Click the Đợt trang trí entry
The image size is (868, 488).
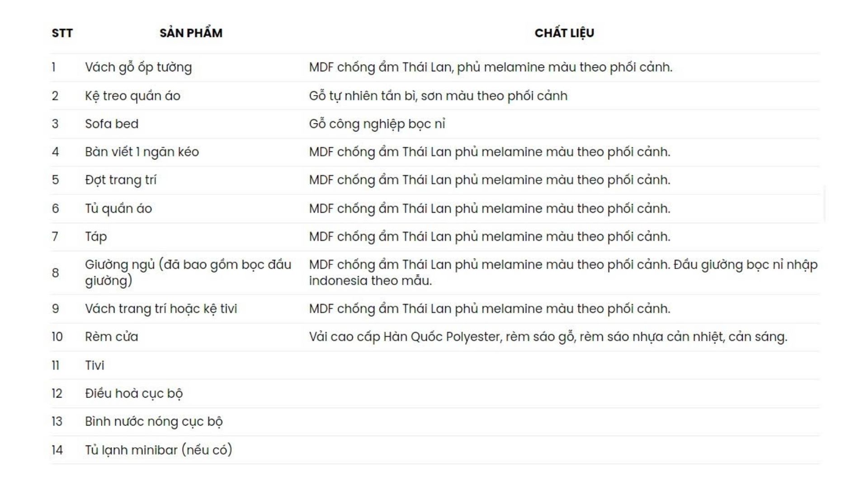click(x=121, y=180)
